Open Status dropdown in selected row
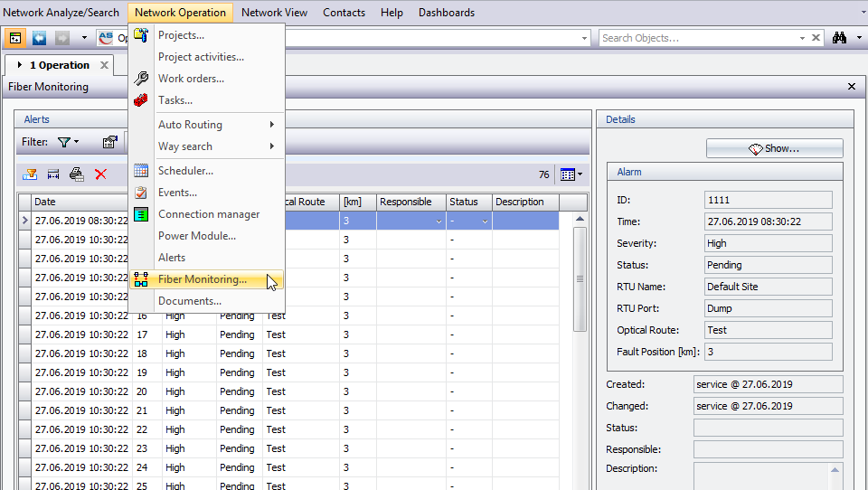The height and width of the screenshot is (490, 868). (x=485, y=221)
